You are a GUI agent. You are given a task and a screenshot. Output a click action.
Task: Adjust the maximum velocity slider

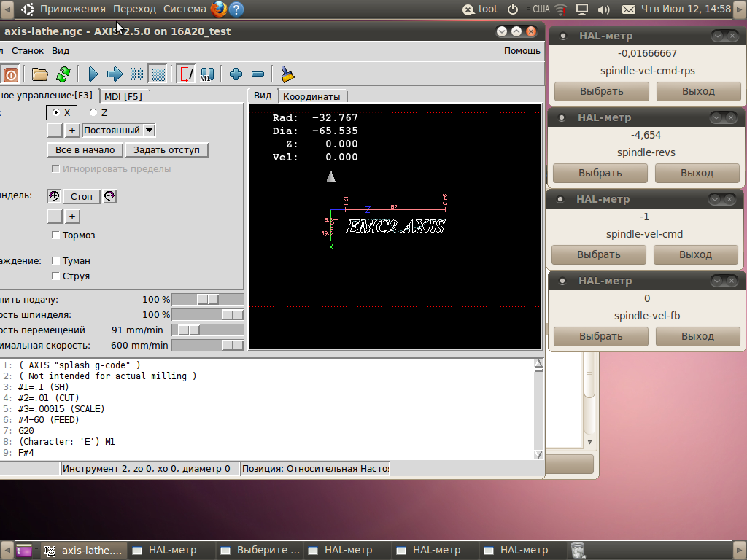[208, 345]
